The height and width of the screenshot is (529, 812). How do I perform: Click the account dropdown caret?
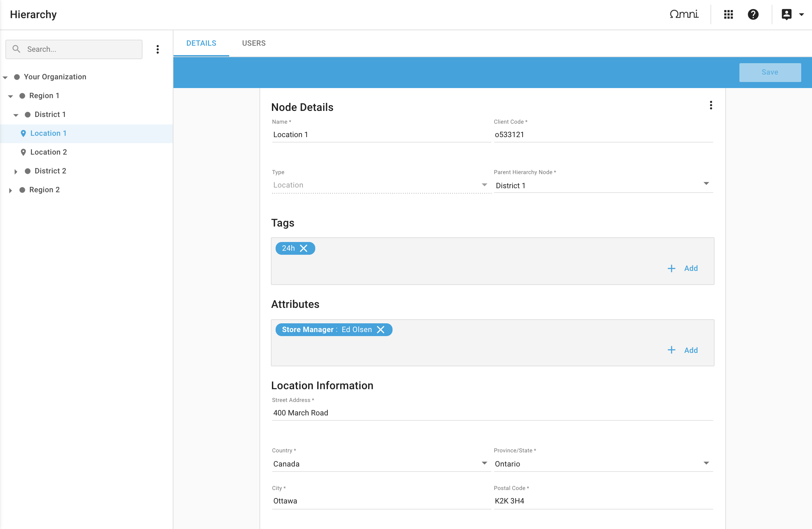[802, 15]
